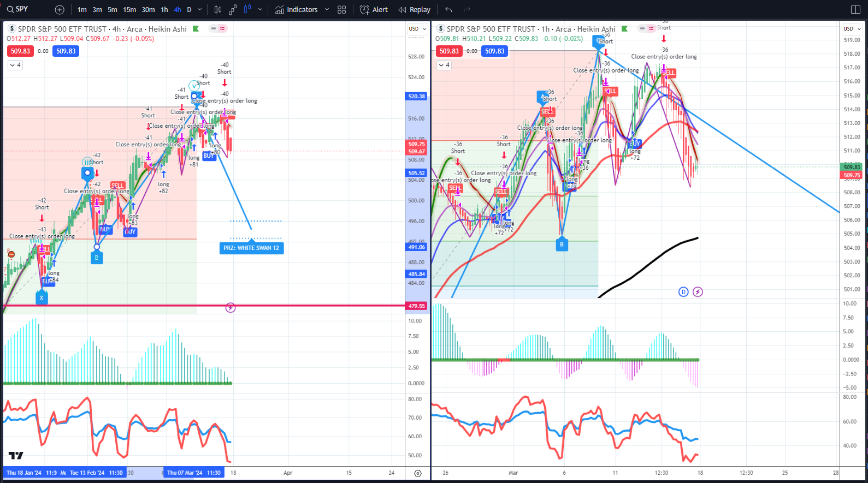Click the Tue 13 Feb '24 11:30 date label

click(96, 473)
